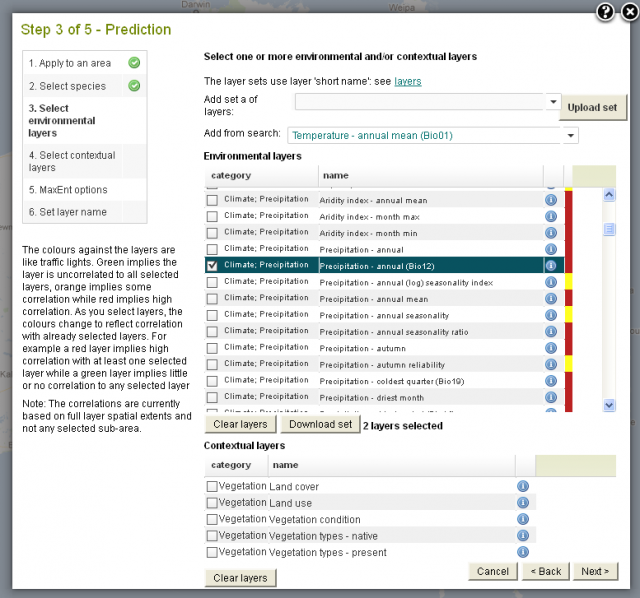Screen dimensions: 640x598
Task: Go to step 4 Select contextual layers
Action: click(x=72, y=161)
